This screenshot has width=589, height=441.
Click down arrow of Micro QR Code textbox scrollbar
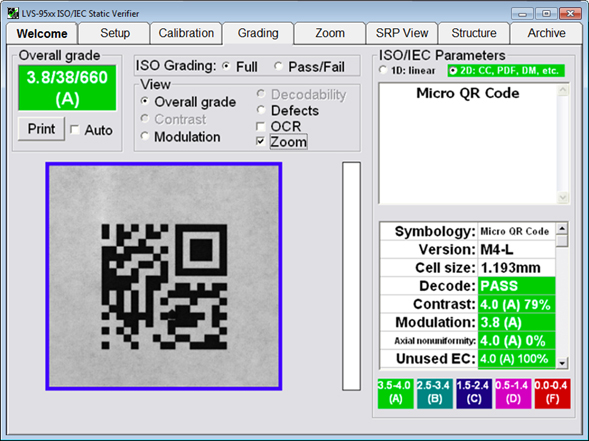[562, 197]
